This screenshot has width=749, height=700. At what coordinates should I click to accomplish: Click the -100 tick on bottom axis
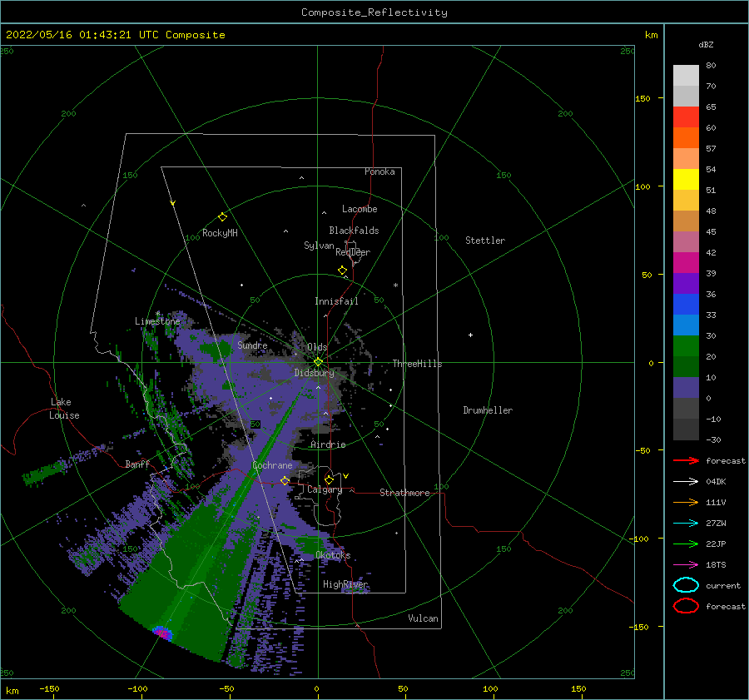tap(137, 688)
